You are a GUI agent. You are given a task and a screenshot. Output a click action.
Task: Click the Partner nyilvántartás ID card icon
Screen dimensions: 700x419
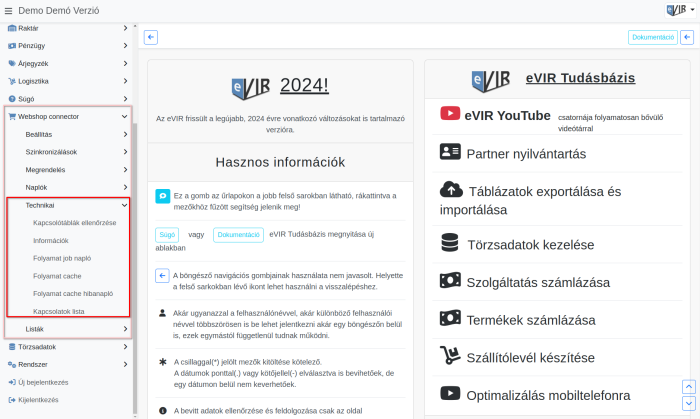[450, 152]
